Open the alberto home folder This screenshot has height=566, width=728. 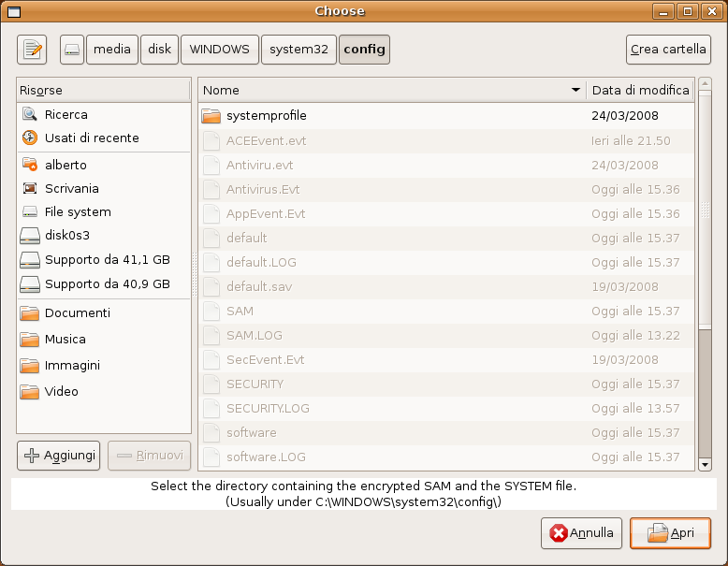tap(65, 165)
